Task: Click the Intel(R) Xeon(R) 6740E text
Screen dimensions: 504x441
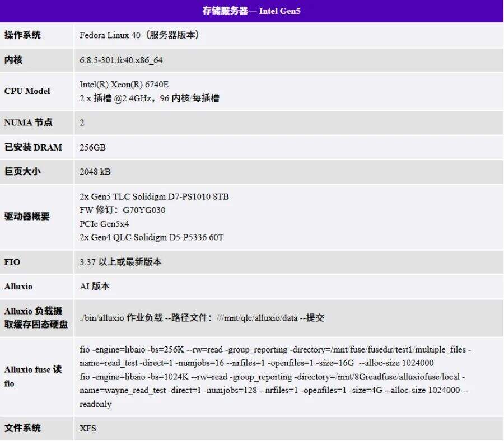Action: (124, 85)
